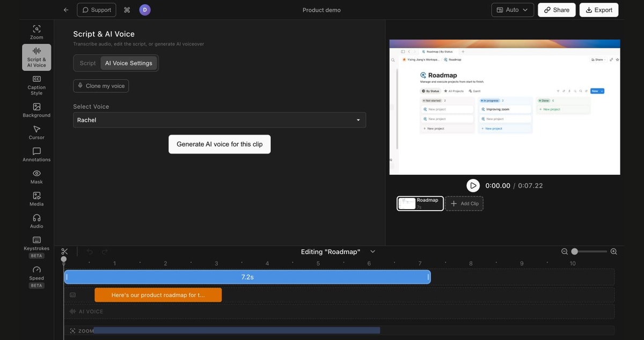Open the Audio panel
This screenshot has width=644, height=340.
tap(36, 221)
